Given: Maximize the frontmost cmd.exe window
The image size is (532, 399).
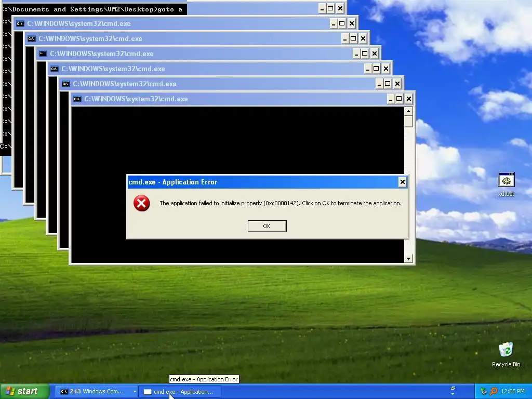Looking at the screenshot, I should pos(400,99).
